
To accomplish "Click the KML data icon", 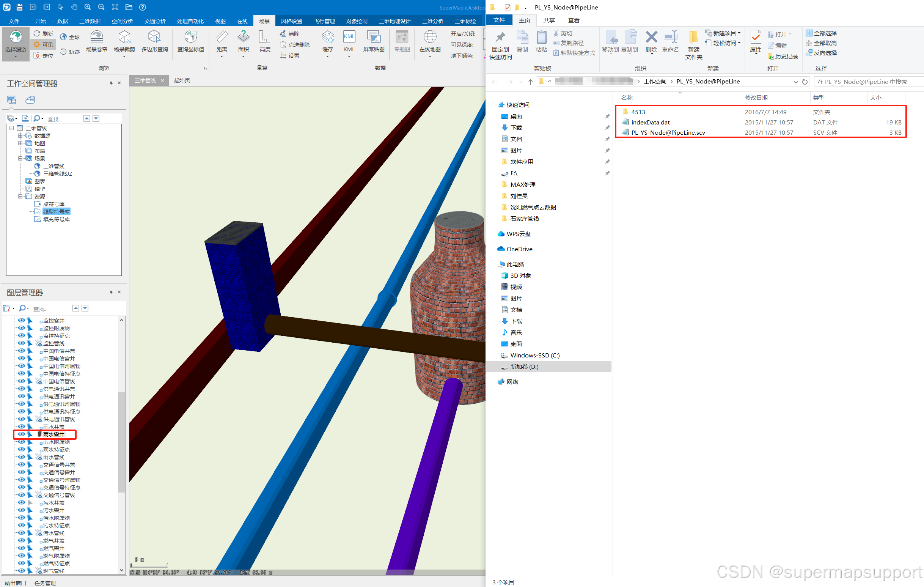I will tap(349, 38).
